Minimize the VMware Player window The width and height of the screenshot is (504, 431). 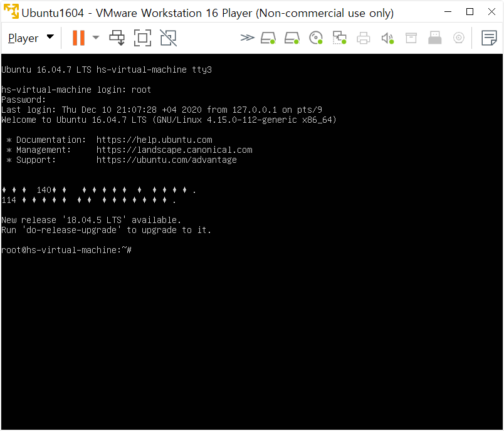tap(448, 11)
